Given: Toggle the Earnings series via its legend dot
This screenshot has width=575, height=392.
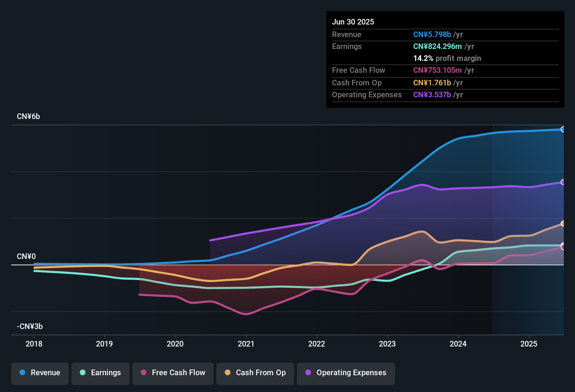Looking at the screenshot, I should [x=83, y=373].
